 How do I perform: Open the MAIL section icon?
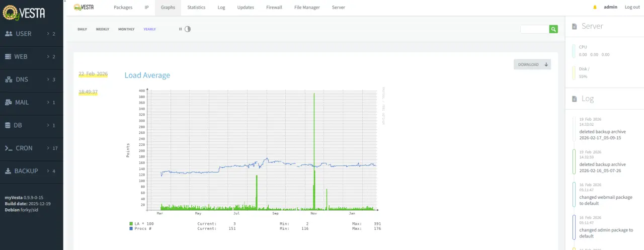coord(9,102)
